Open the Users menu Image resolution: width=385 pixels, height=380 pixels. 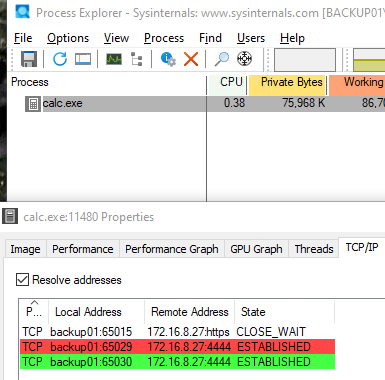[251, 38]
